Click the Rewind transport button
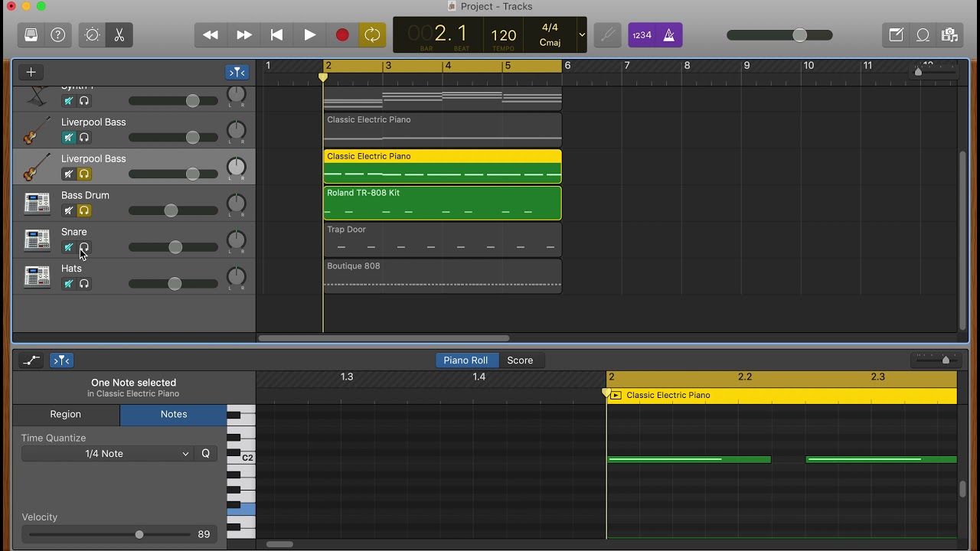Image resolution: width=980 pixels, height=551 pixels. pyautogui.click(x=211, y=35)
